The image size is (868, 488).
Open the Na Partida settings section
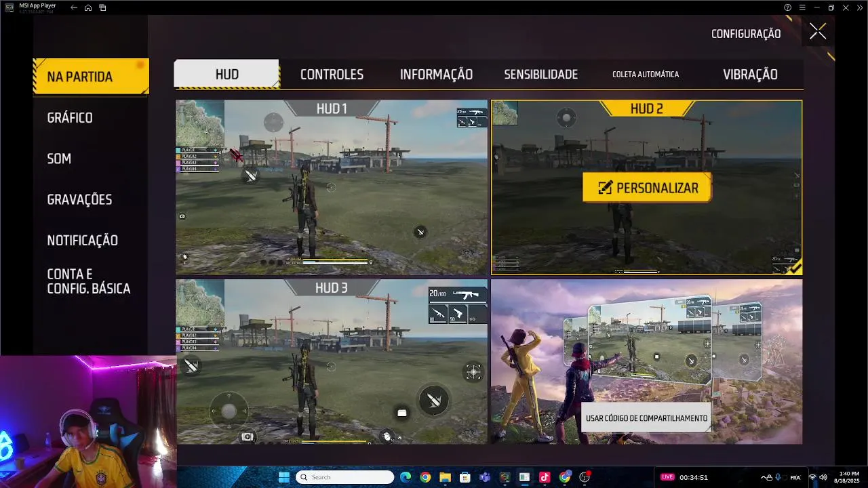(x=91, y=77)
